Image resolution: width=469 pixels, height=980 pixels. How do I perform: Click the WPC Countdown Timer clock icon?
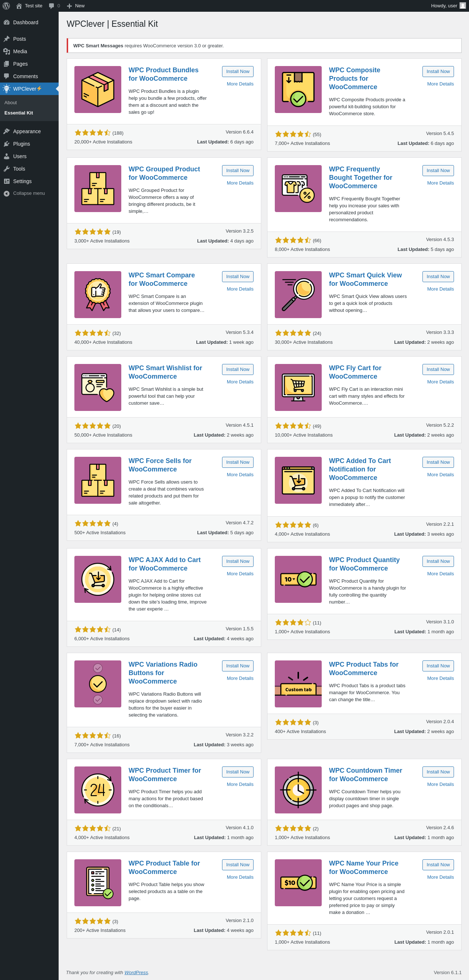298,790
